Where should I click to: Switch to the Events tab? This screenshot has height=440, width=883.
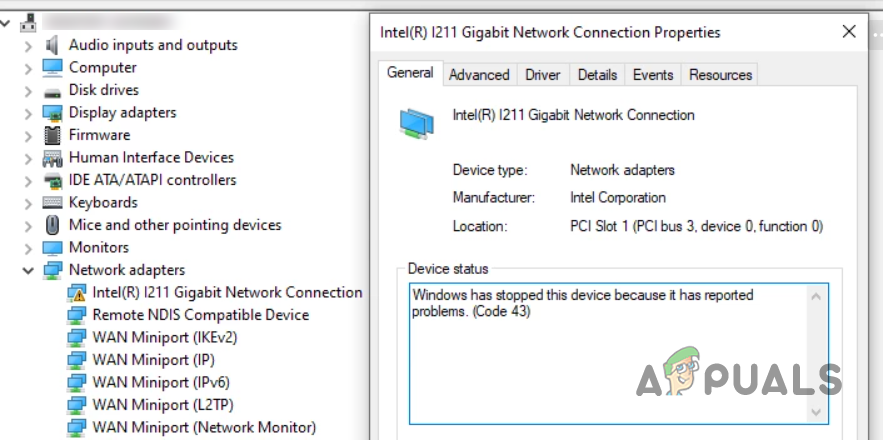pos(653,75)
